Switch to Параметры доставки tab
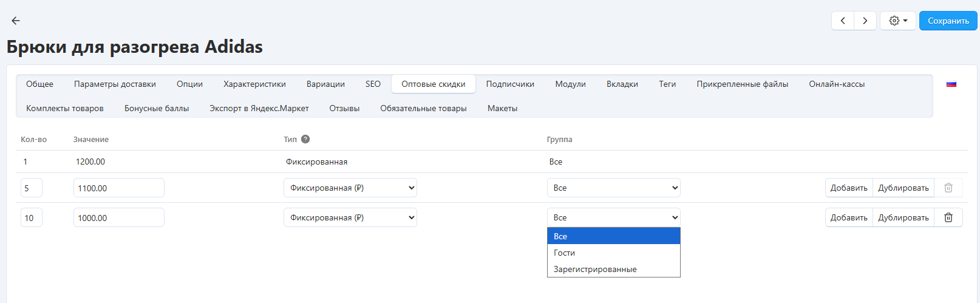This screenshot has width=980, height=303. [115, 84]
